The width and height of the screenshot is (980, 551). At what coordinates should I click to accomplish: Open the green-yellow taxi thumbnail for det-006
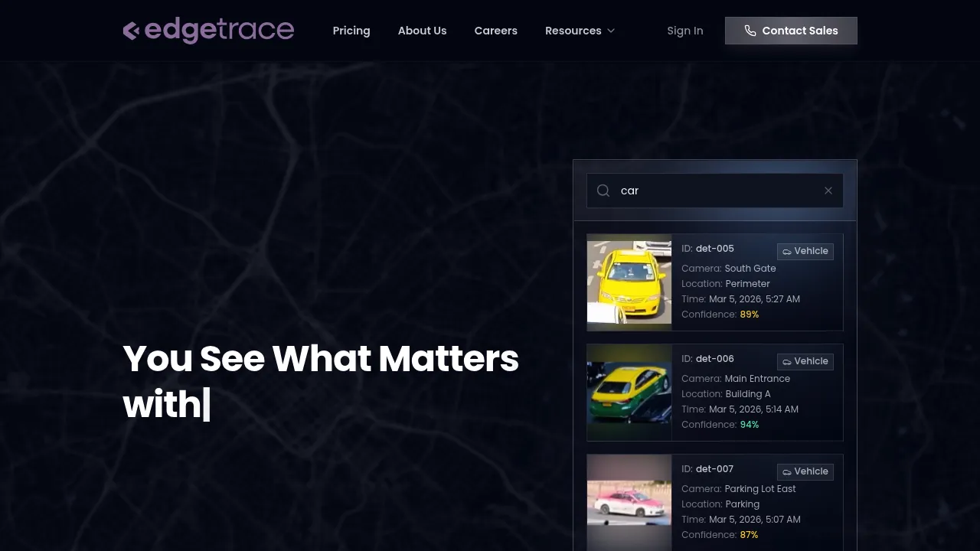pyautogui.click(x=629, y=393)
